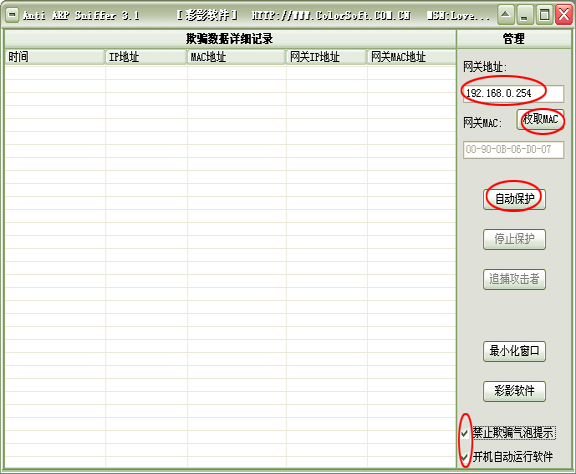This screenshot has height=474, width=576.
Task: Minimize window using title bar icon
Action: pyautogui.click(x=525, y=15)
